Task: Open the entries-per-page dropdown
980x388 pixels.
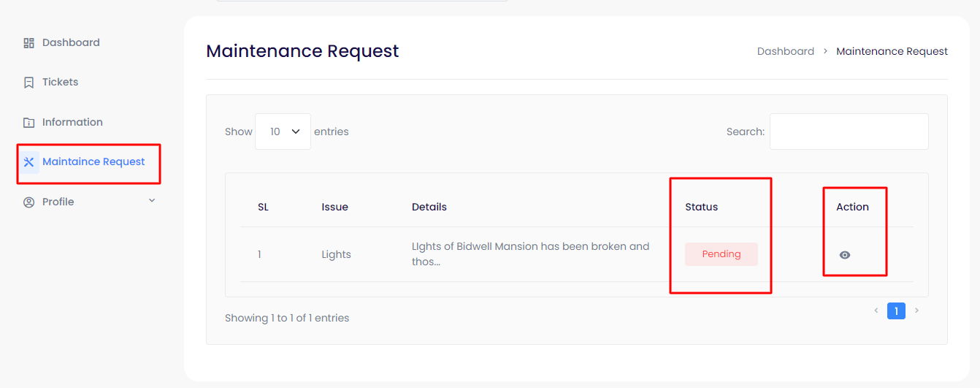Action: point(283,132)
